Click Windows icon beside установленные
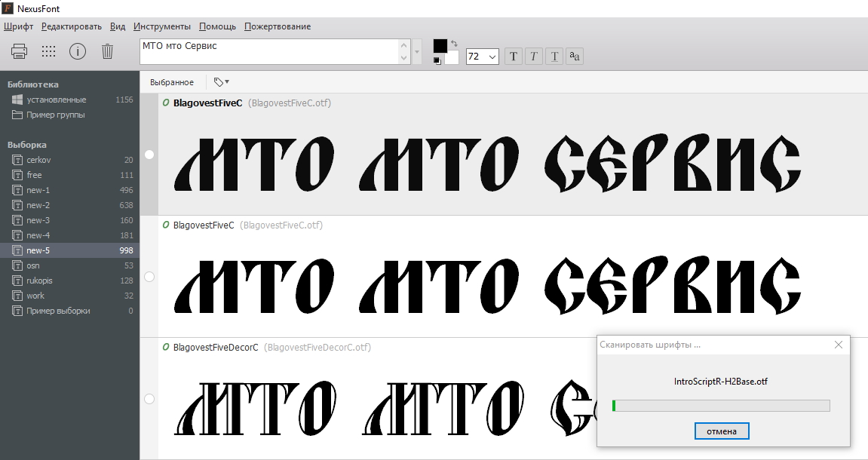This screenshot has height=460, width=868. [x=17, y=100]
